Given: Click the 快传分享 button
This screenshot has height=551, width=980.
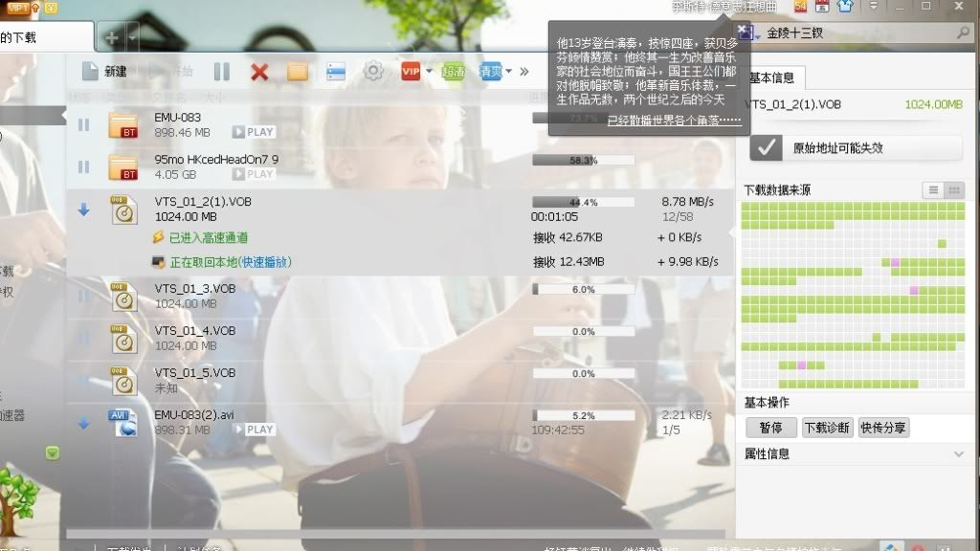Looking at the screenshot, I should [882, 428].
